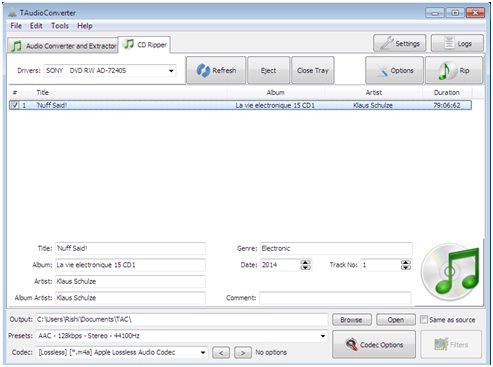Click La vie electronique 15 CD1 album cell
The width and height of the screenshot is (493, 367).
click(275, 105)
